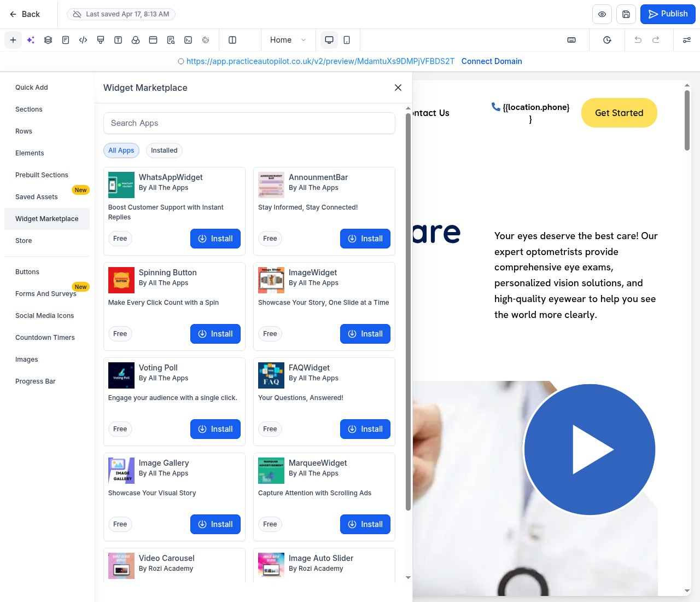This screenshot has height=602, width=700.
Task: Open Social Media Icons in sidebar
Action: tap(47, 316)
